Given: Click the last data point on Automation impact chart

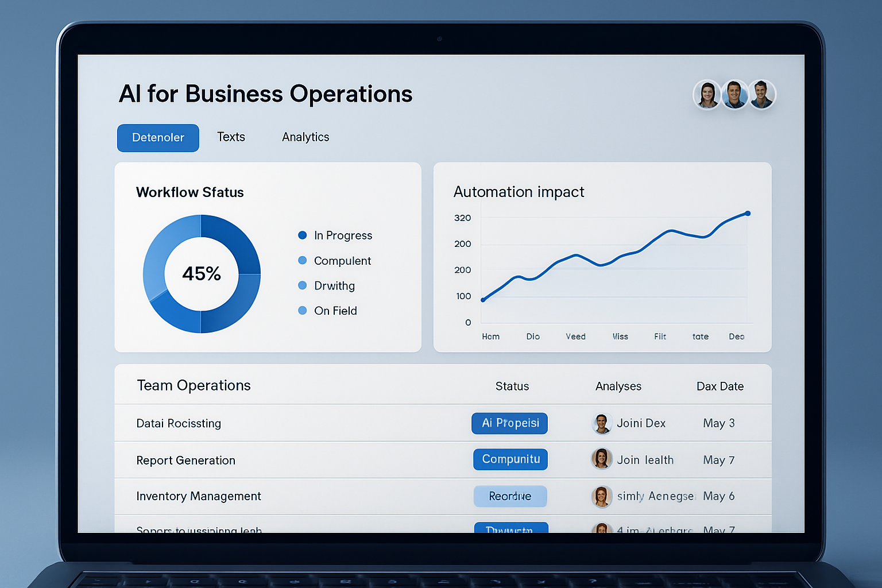Looking at the screenshot, I should pos(748,214).
